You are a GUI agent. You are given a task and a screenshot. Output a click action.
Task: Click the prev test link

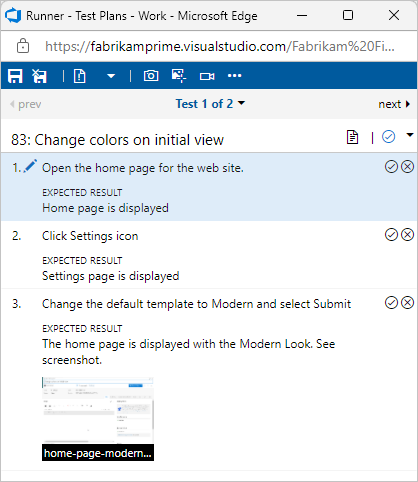pyautogui.click(x=26, y=104)
